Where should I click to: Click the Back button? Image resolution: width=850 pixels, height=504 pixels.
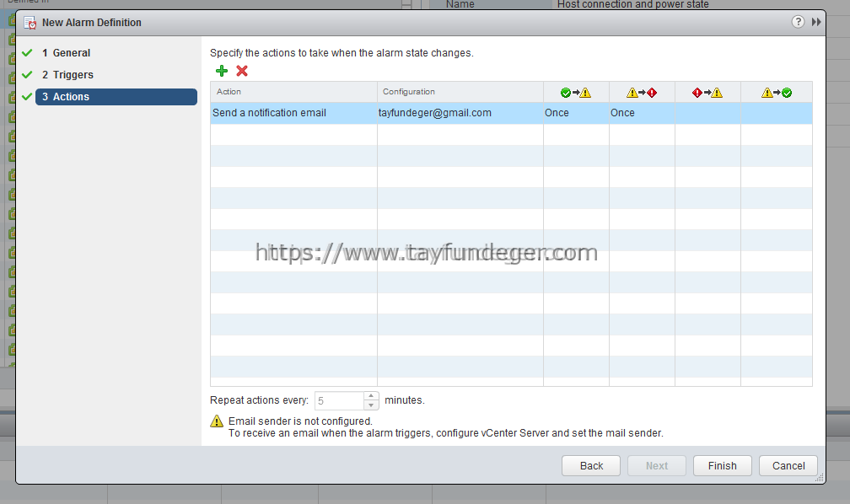click(591, 465)
